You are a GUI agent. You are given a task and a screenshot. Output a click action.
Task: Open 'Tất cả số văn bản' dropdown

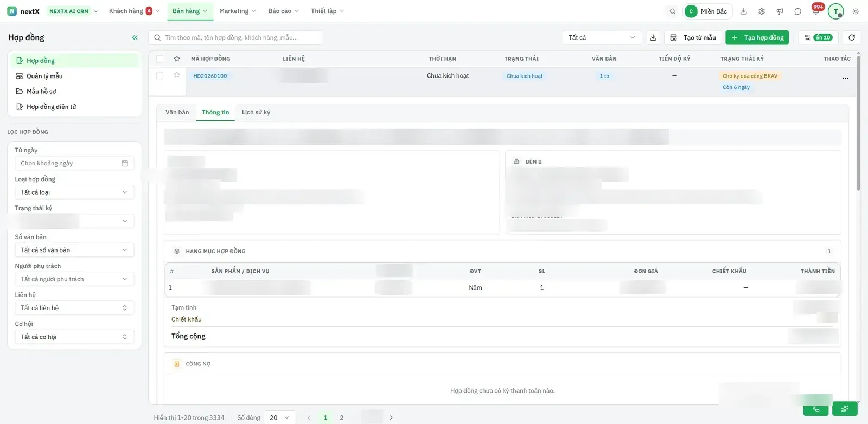(74, 250)
